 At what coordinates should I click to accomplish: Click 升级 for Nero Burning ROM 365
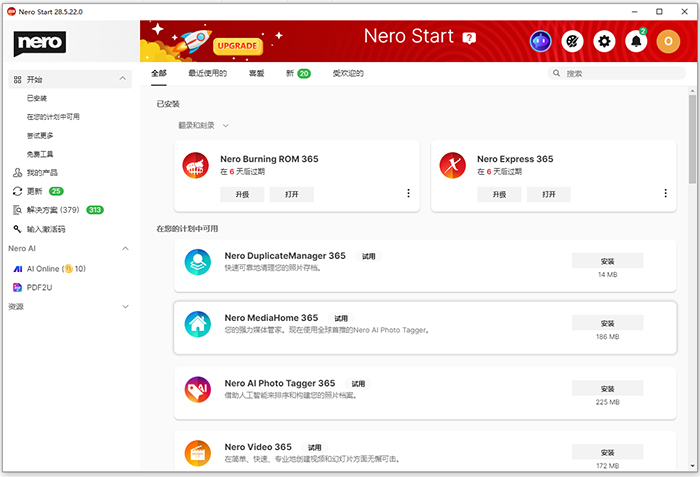pyautogui.click(x=242, y=194)
